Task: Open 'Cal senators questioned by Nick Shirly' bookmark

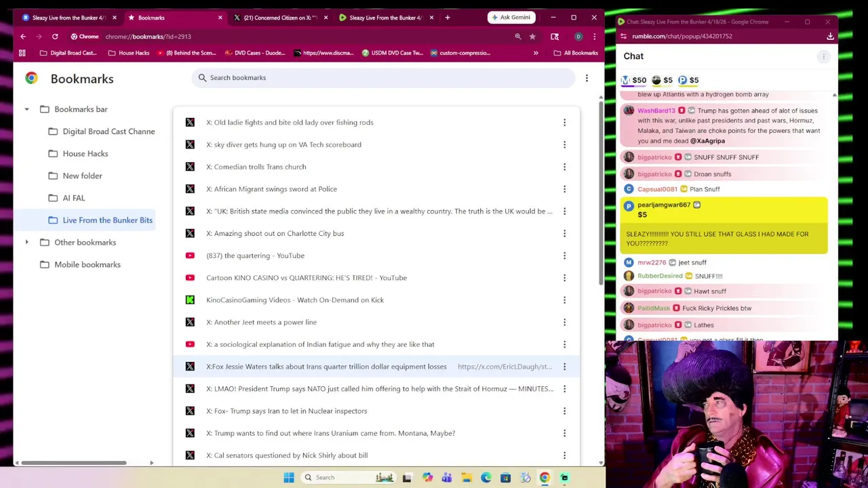Action: [x=287, y=455]
